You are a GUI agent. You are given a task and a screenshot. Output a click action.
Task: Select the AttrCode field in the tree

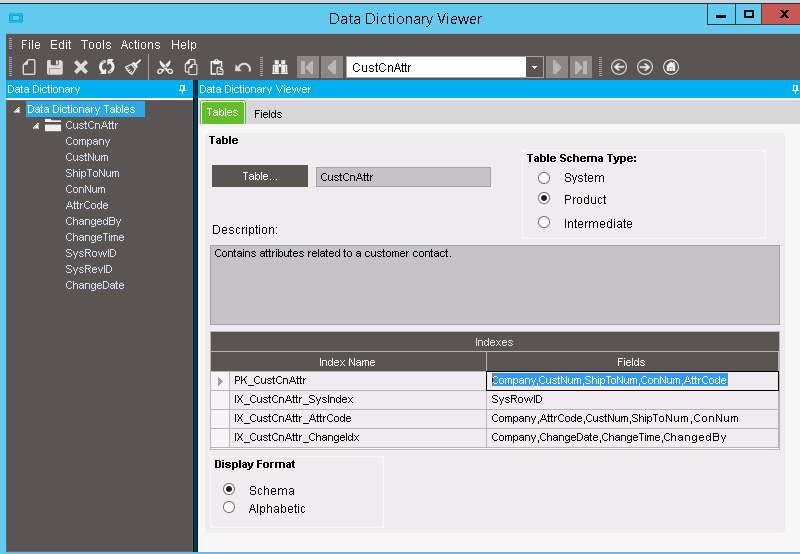click(x=87, y=205)
